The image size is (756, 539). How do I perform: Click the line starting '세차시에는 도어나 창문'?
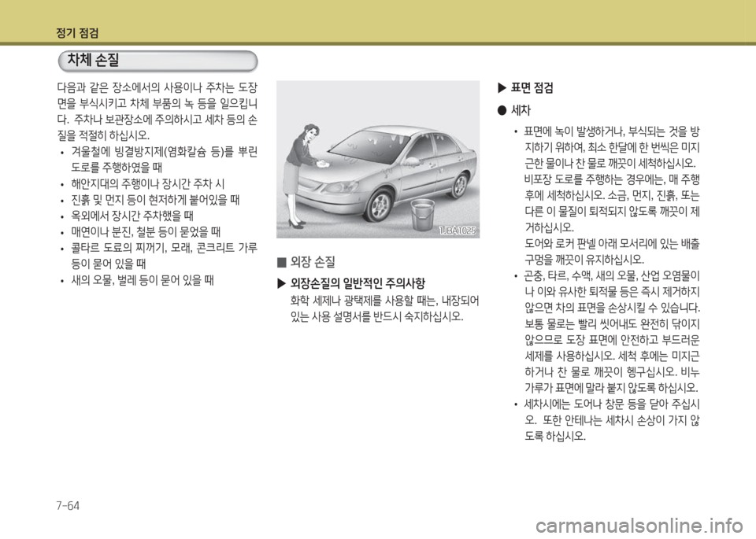(x=612, y=404)
